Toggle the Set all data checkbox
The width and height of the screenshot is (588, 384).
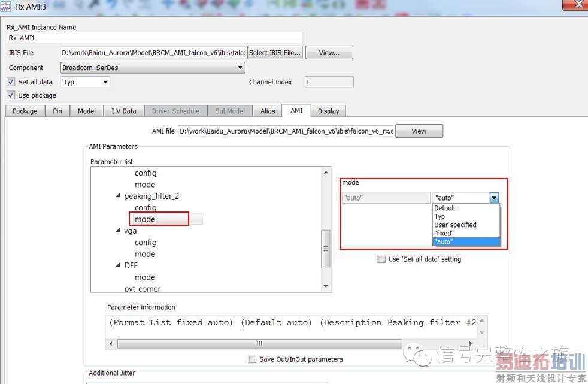click(11, 81)
